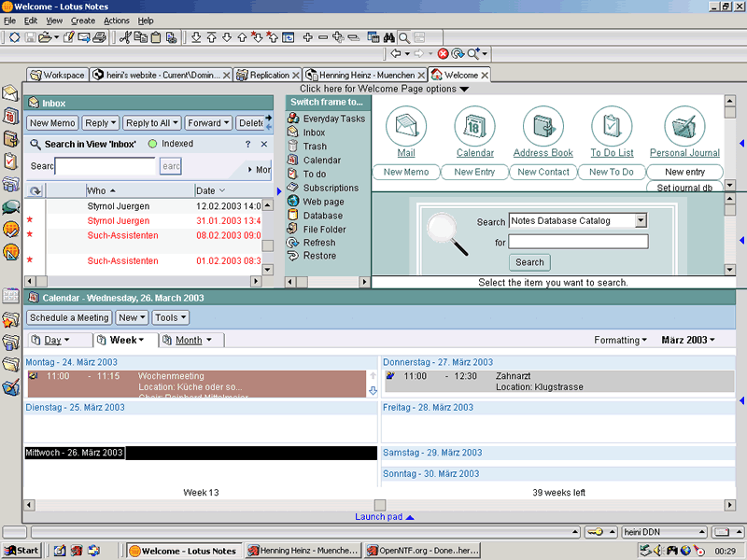
Task: Open Calendar from the left bookmark bar
Action: (10, 116)
